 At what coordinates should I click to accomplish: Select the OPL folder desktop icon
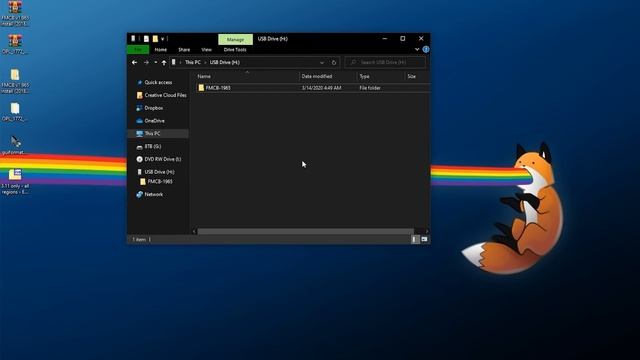point(15,112)
